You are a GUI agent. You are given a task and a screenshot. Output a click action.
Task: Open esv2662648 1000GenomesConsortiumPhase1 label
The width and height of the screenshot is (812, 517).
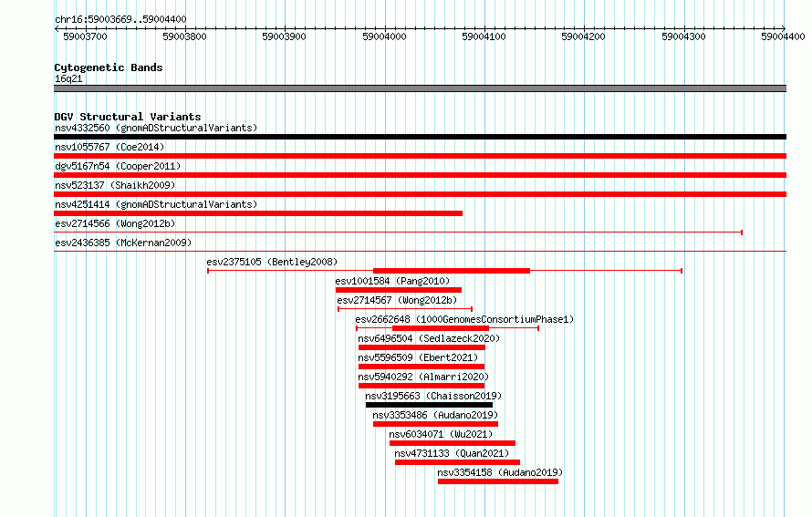click(x=464, y=319)
